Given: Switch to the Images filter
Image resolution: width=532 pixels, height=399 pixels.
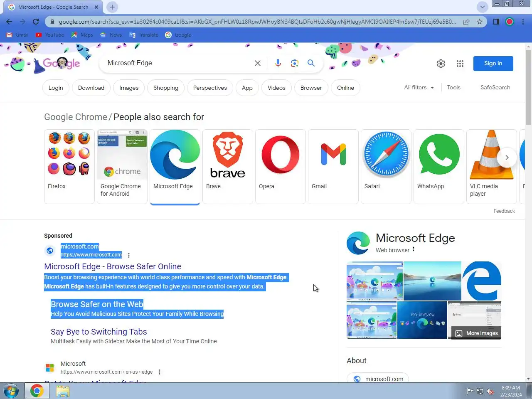Looking at the screenshot, I should 129,88.
